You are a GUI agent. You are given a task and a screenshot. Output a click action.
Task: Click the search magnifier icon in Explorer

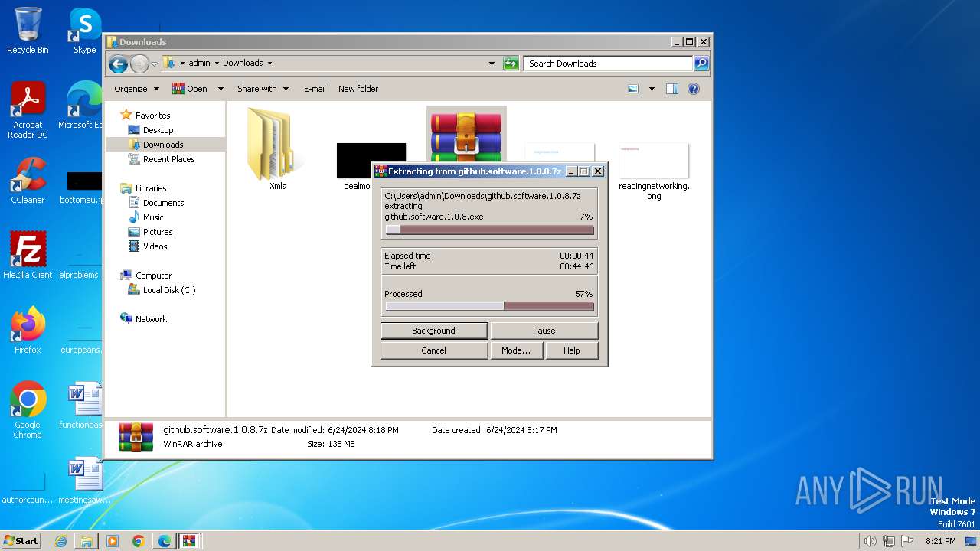point(701,64)
